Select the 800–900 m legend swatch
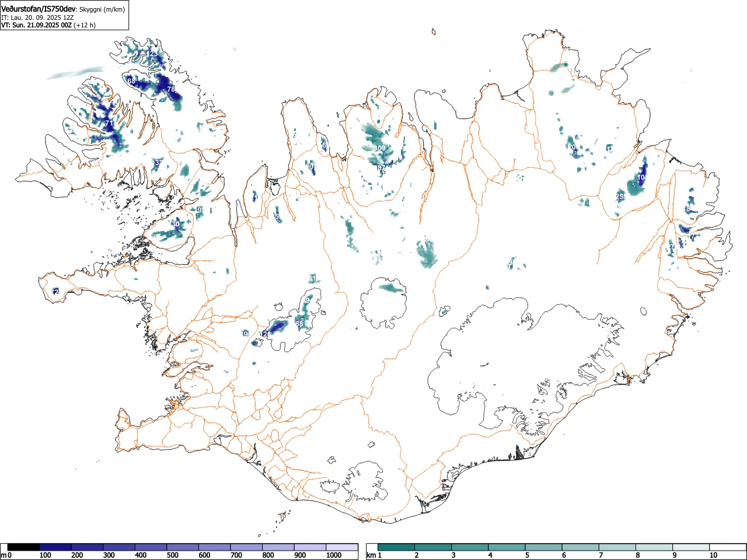The height and width of the screenshot is (560, 747). 278,547
